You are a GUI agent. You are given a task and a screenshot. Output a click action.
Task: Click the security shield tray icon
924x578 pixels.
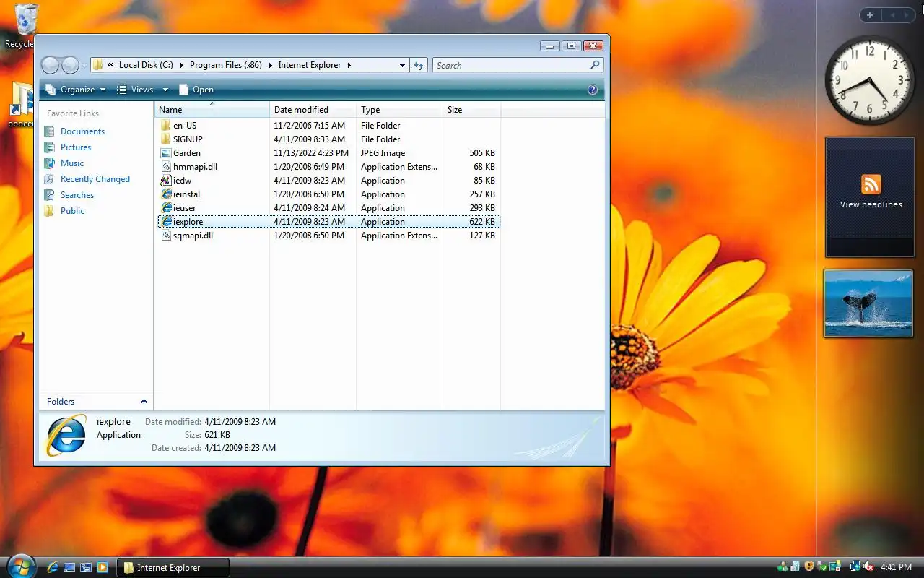(x=808, y=567)
